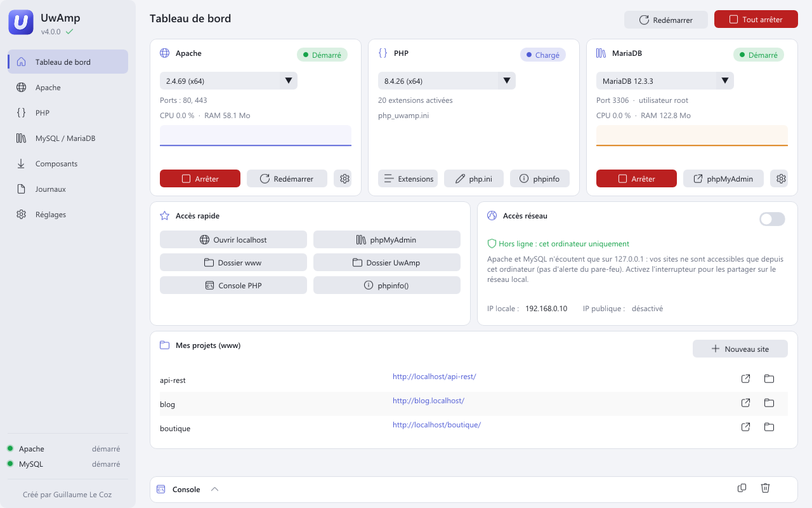Viewport: 812px width, 508px height.
Task: Open Dossier UwAmp quick access button
Action: pyautogui.click(x=387, y=262)
